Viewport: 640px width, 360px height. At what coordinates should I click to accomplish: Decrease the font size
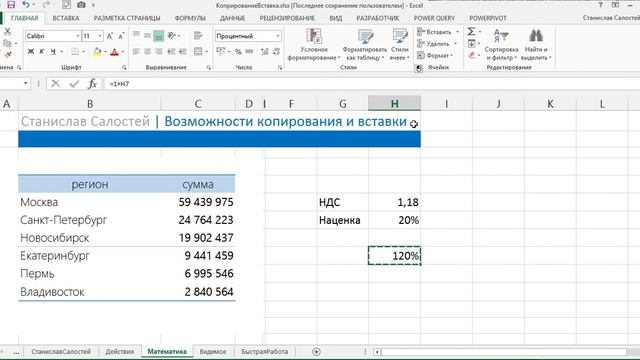coord(121,36)
